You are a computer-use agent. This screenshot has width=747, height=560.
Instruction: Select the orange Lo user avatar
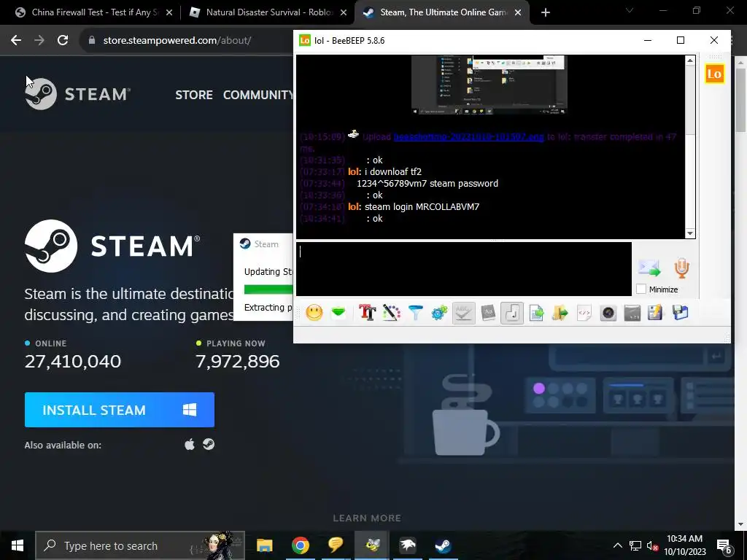coord(714,74)
